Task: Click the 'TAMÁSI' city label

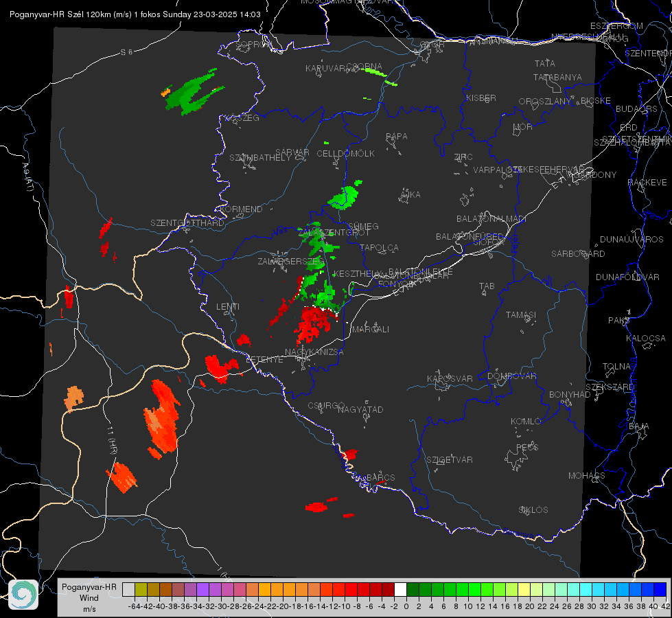Action: (521, 314)
